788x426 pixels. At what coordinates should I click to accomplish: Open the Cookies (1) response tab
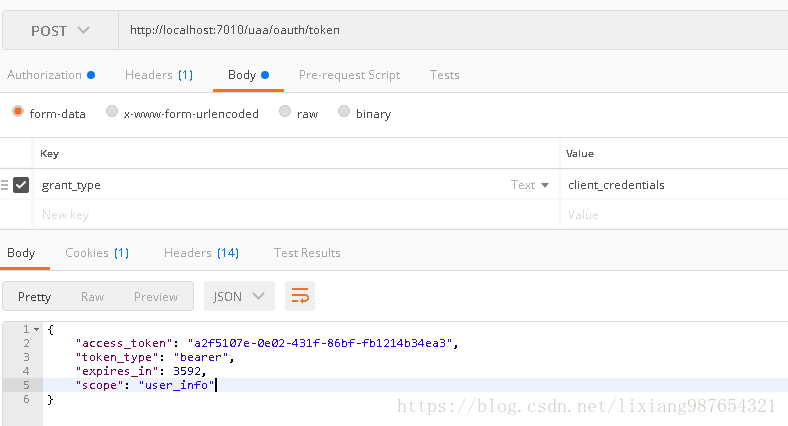(x=97, y=253)
